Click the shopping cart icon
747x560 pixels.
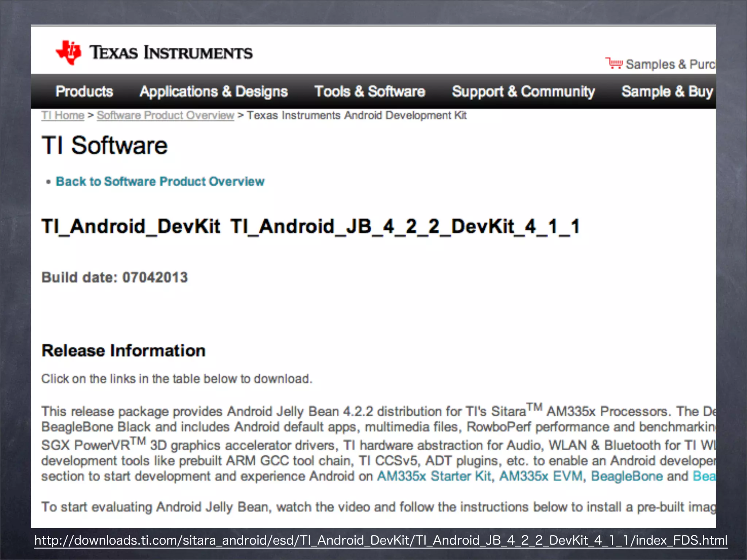[x=614, y=63]
